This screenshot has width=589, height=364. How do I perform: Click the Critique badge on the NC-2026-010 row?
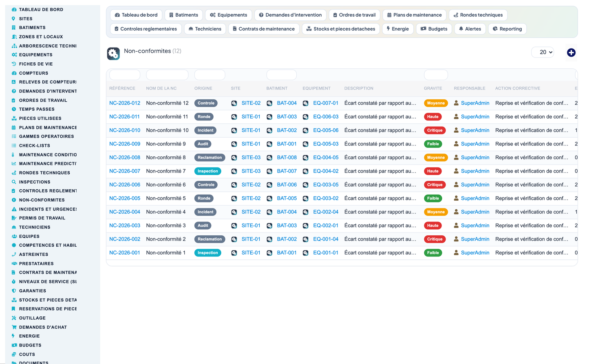coord(435,130)
